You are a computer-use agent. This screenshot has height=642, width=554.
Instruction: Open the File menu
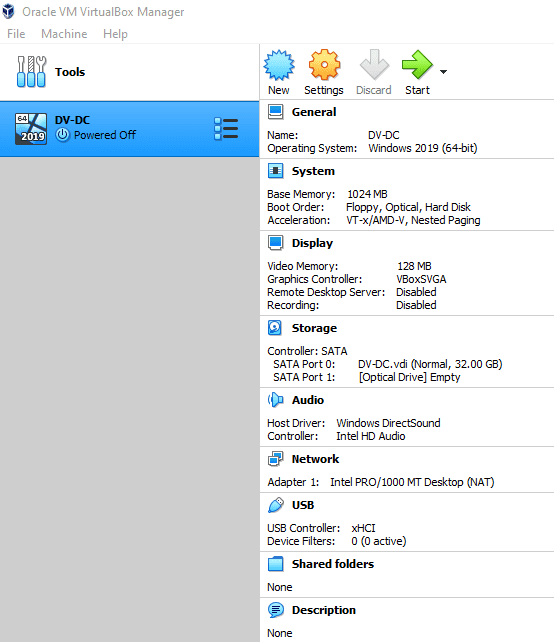point(16,34)
